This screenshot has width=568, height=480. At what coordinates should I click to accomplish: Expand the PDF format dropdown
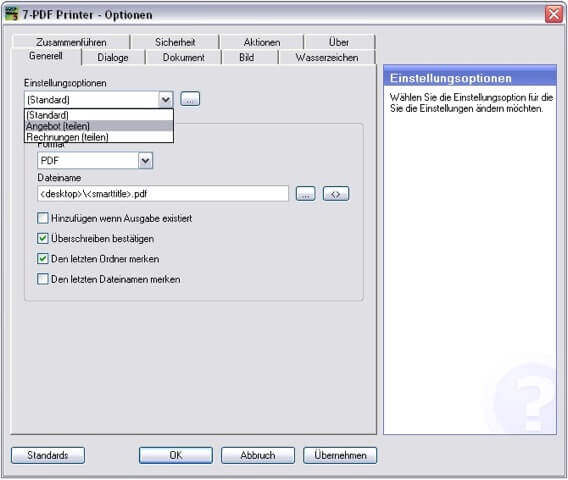pos(146,160)
